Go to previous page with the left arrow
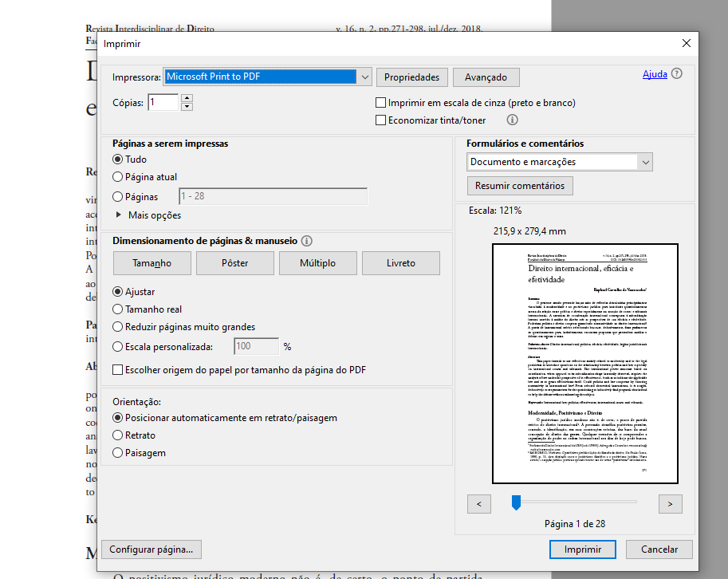 (478, 503)
